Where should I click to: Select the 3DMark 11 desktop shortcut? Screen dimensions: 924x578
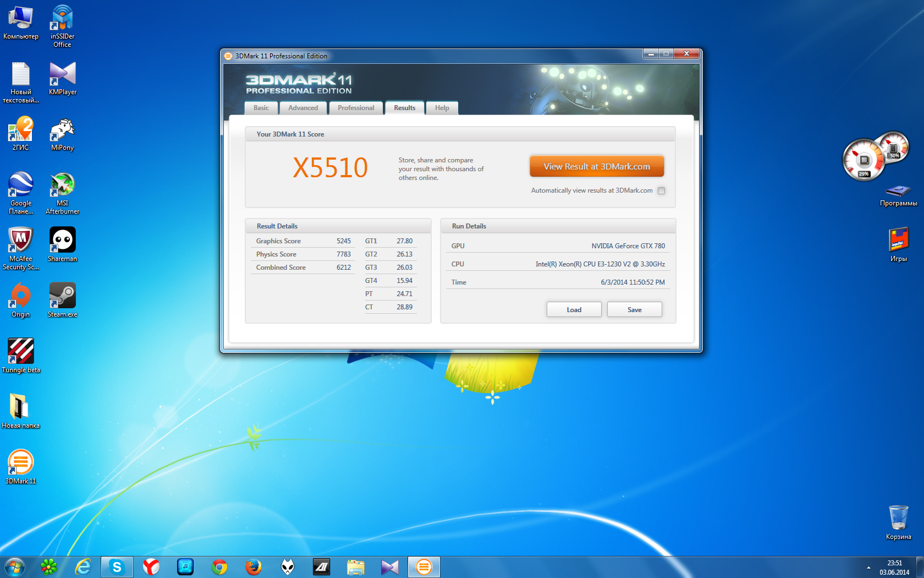pos(21,467)
